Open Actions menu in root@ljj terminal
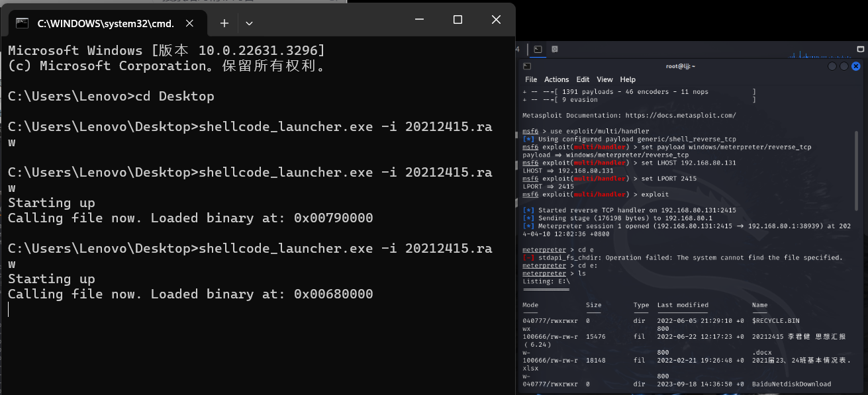The height and width of the screenshot is (395, 868). coord(556,79)
